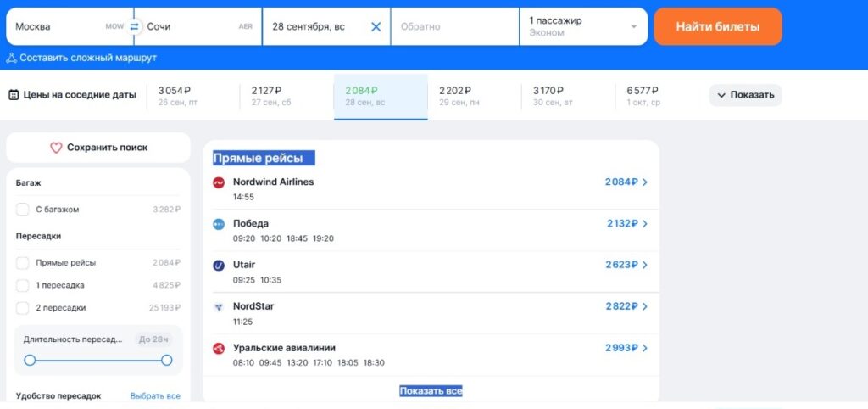Image resolution: width=868 pixels, height=409 pixels.
Task: Click Nordwind 14:55 departure time
Action: pyautogui.click(x=243, y=197)
